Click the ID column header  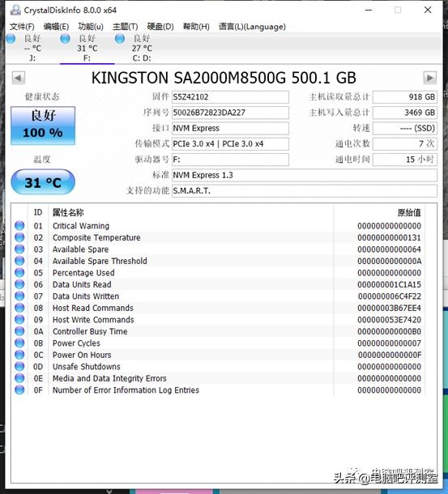click(x=38, y=212)
